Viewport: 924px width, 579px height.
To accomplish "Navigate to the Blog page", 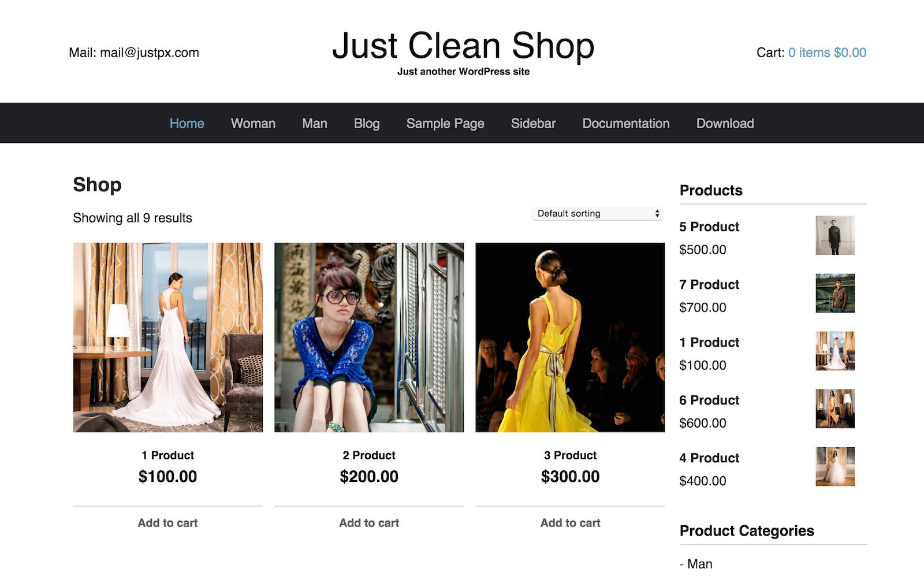I will click(366, 123).
